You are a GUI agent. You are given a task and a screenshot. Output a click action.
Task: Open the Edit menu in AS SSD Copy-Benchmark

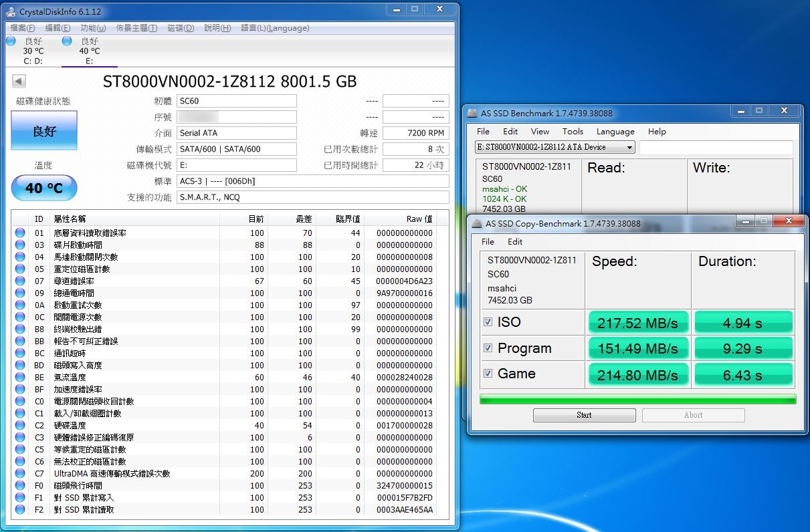(x=515, y=241)
